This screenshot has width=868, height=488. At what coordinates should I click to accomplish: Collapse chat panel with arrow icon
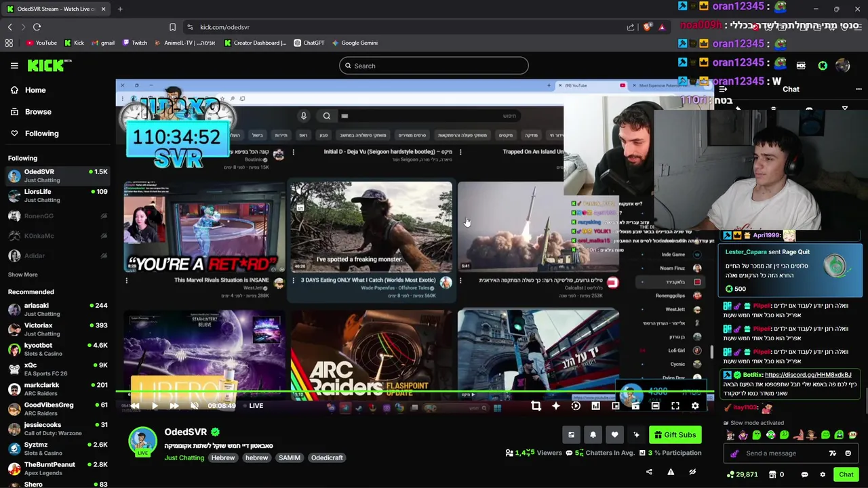point(724,89)
